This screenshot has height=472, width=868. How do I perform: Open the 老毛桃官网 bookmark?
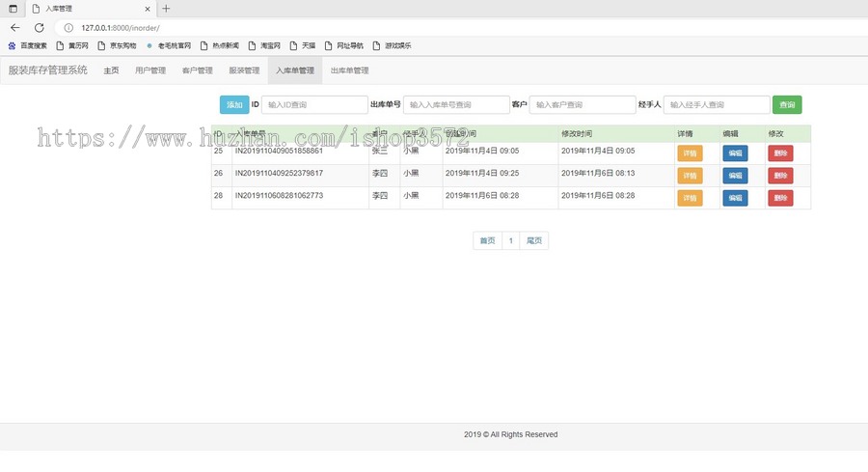point(168,45)
